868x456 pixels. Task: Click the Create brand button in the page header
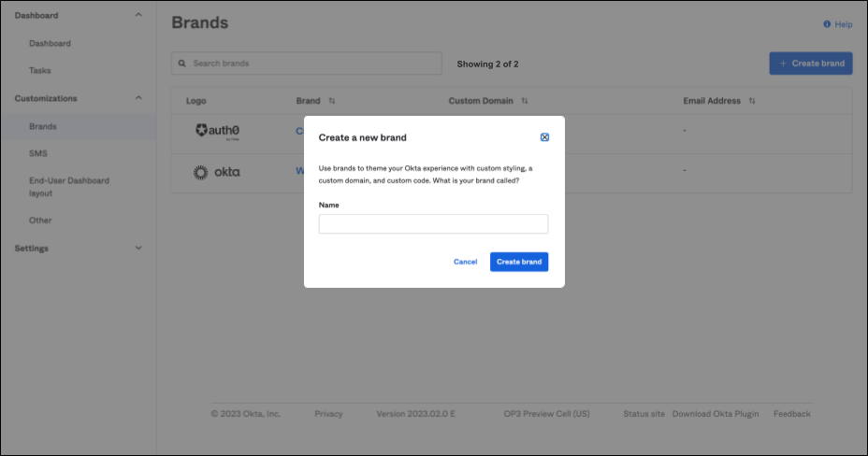810,64
